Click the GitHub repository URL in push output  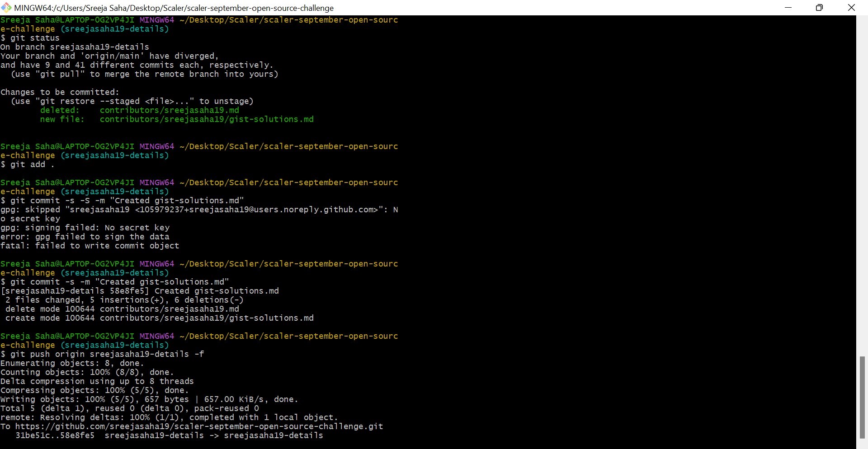click(199, 426)
